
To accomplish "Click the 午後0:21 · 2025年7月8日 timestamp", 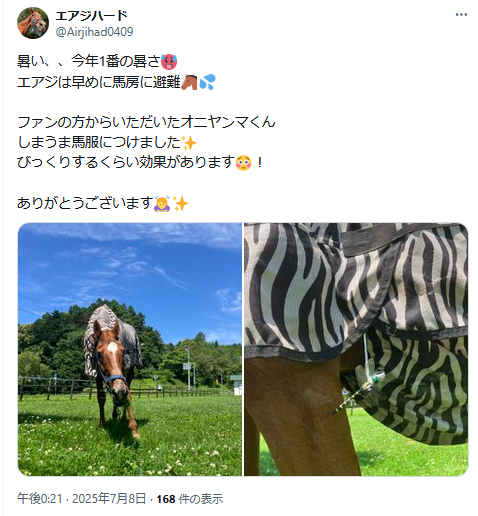I will [82, 499].
